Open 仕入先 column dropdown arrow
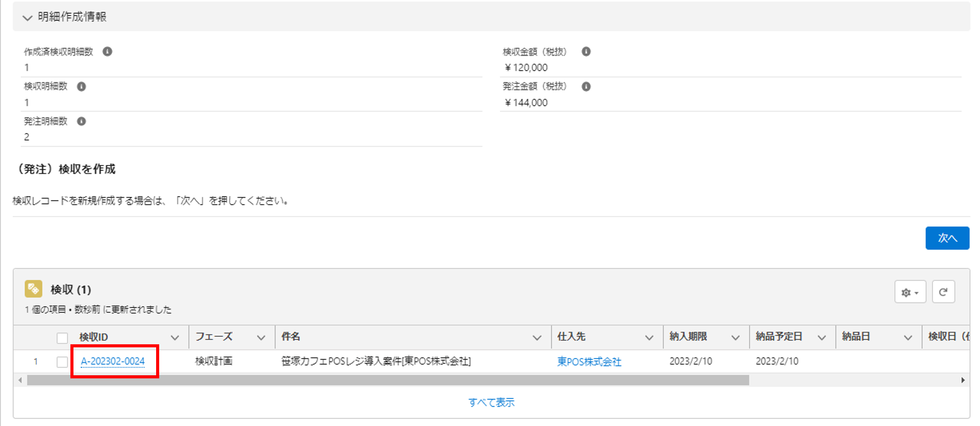 tap(649, 337)
